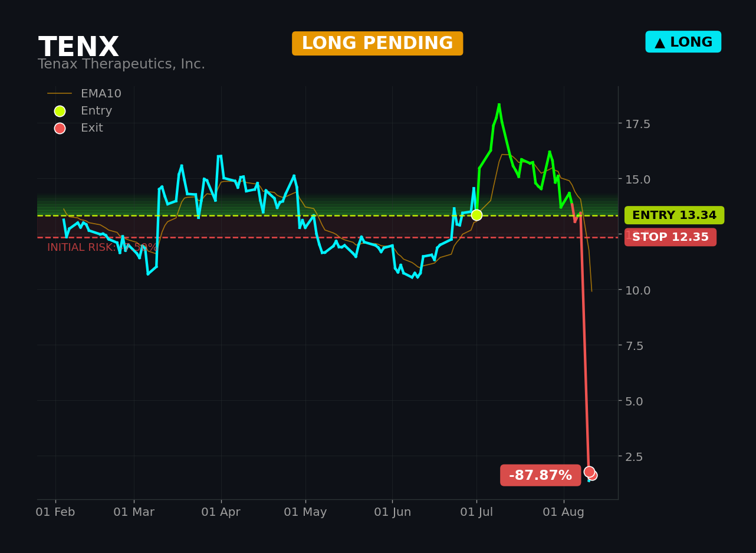
Task: Select the TENX ticker title
Action: [x=78, y=48]
